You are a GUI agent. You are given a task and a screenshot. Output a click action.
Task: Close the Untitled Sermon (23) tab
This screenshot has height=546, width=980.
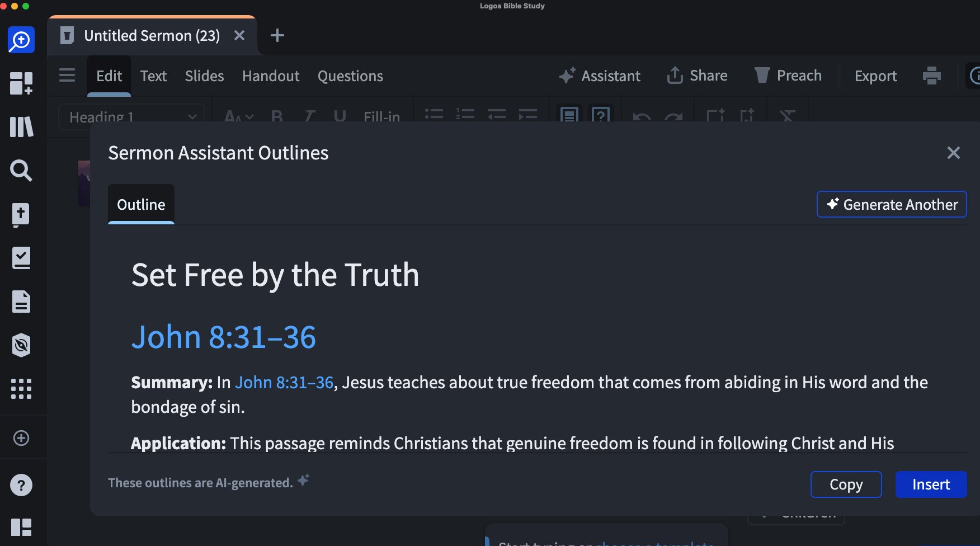pos(239,35)
